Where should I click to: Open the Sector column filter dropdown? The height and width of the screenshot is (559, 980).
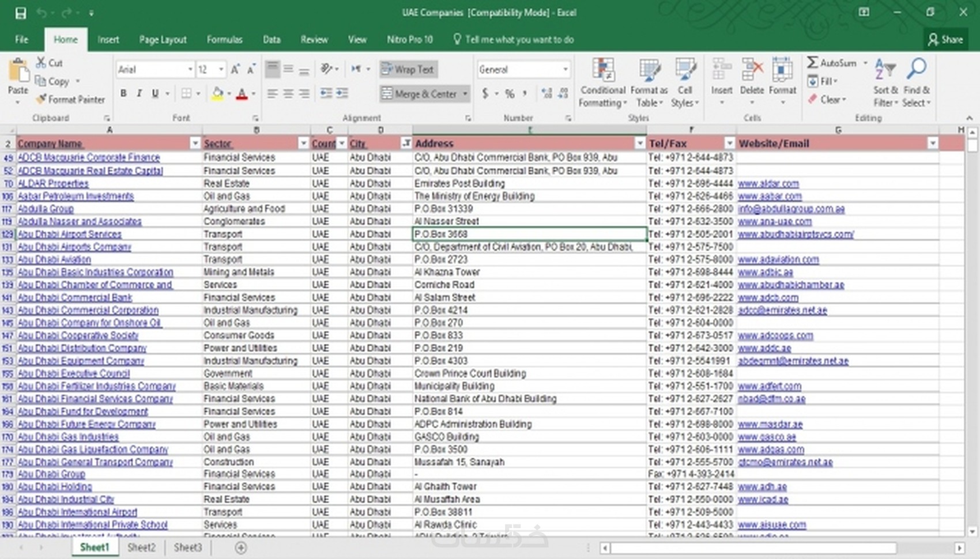[303, 143]
